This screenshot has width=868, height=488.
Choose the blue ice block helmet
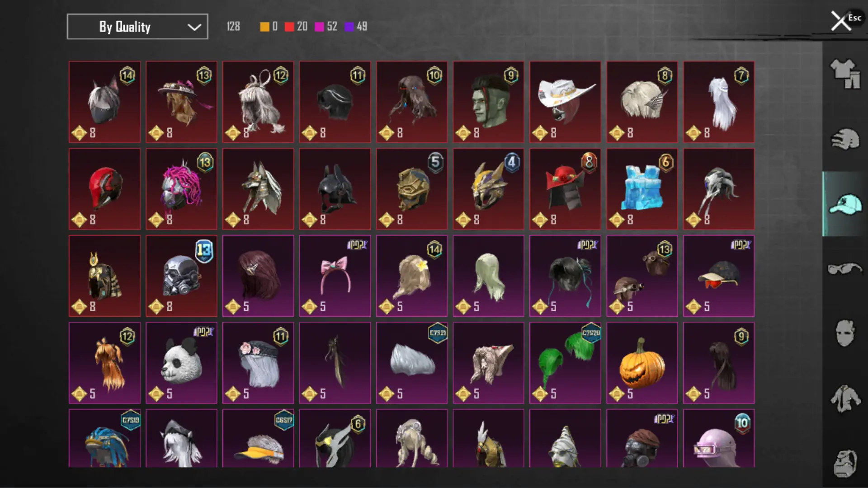[x=642, y=189]
